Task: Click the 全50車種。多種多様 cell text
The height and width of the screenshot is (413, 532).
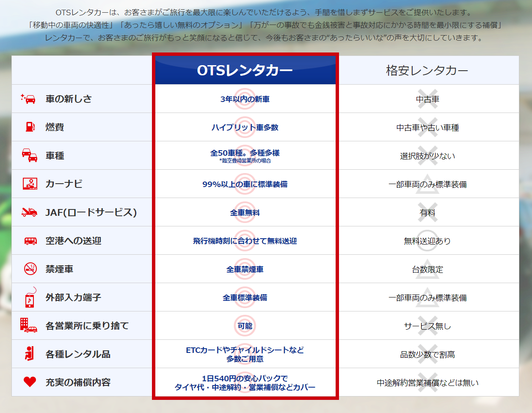Action: [245, 153]
